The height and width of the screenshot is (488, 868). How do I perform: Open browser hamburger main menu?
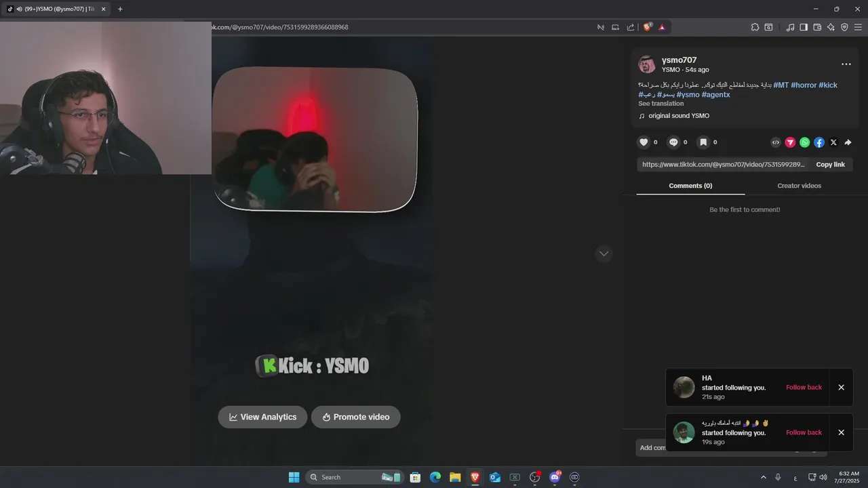click(858, 27)
